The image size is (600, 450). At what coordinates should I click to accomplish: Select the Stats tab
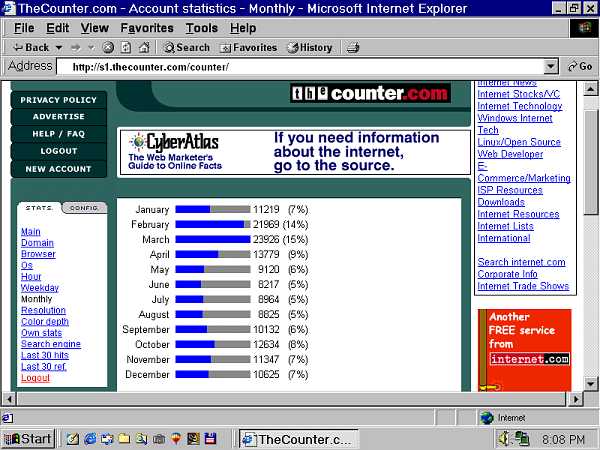coord(39,208)
